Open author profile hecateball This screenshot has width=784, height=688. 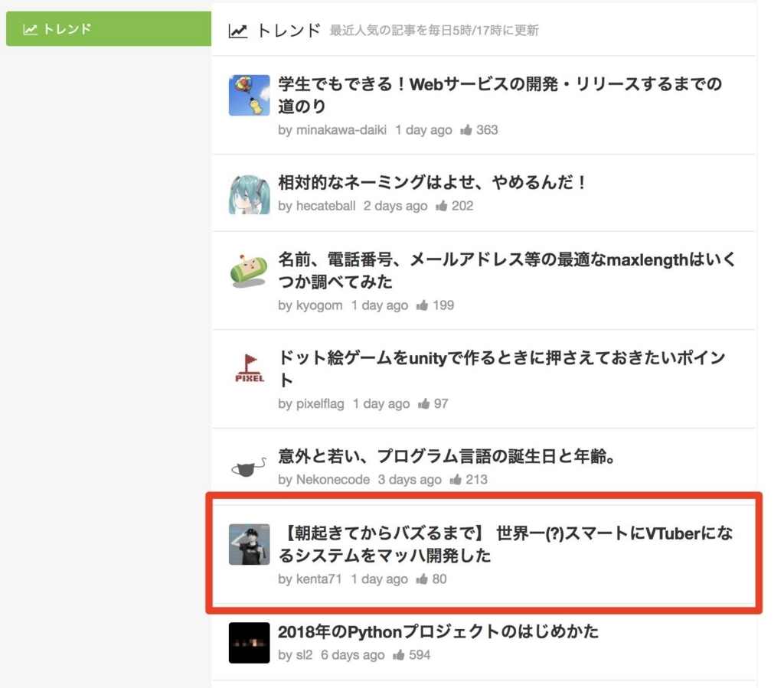(x=325, y=206)
